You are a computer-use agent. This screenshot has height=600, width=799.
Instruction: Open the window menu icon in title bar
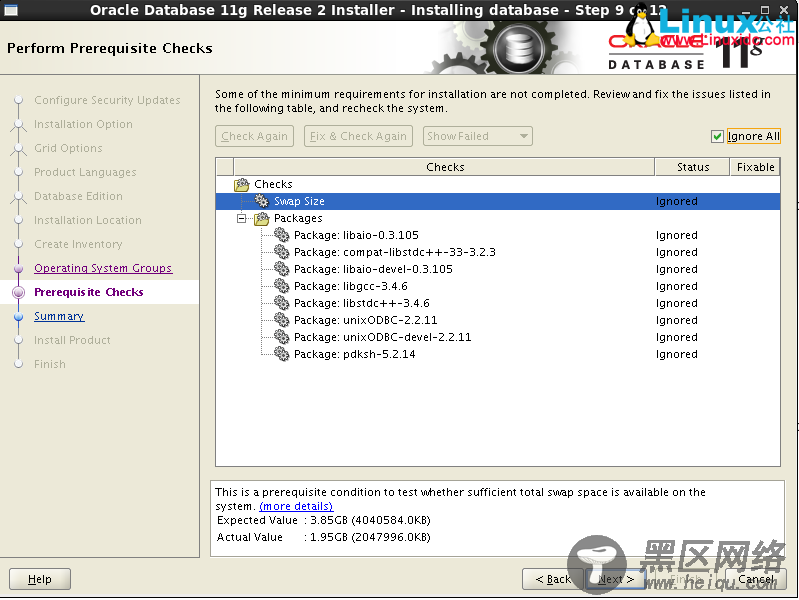click(11, 10)
